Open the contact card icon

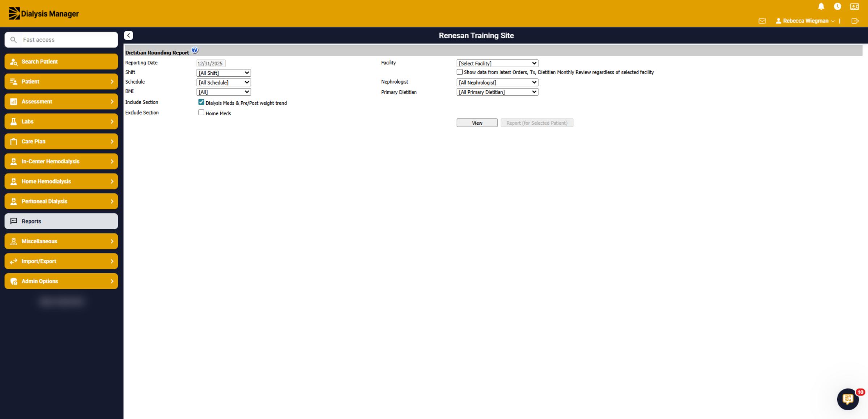[854, 7]
